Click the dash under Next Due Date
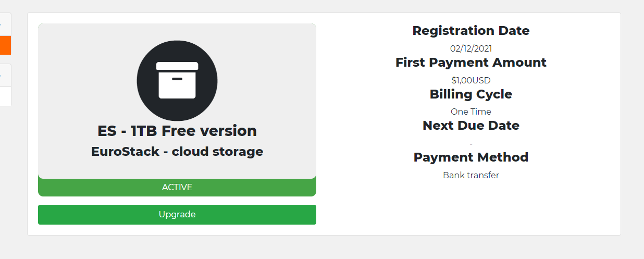 pos(471,143)
